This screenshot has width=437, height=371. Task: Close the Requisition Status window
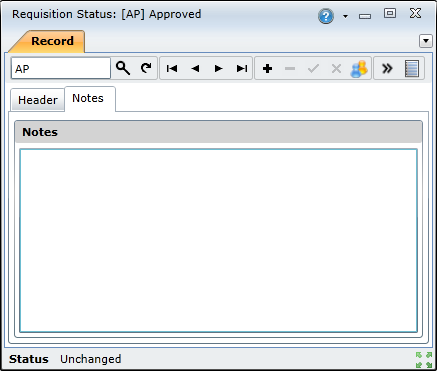pyautogui.click(x=415, y=13)
